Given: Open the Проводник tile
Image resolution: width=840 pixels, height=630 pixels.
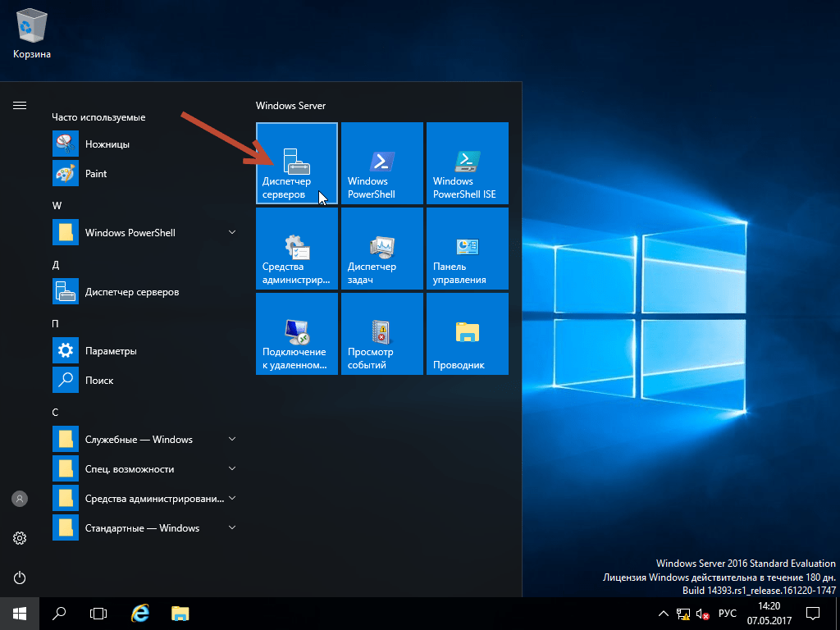Looking at the screenshot, I should click(x=467, y=334).
